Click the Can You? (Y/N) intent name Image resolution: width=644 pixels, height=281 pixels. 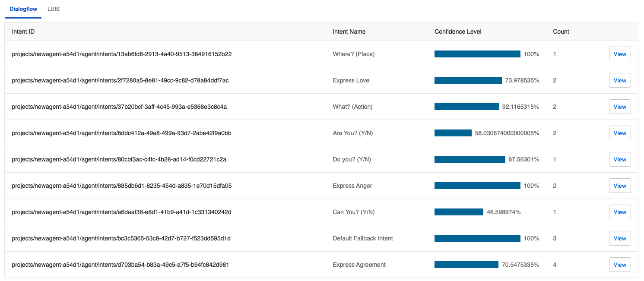pyautogui.click(x=354, y=212)
